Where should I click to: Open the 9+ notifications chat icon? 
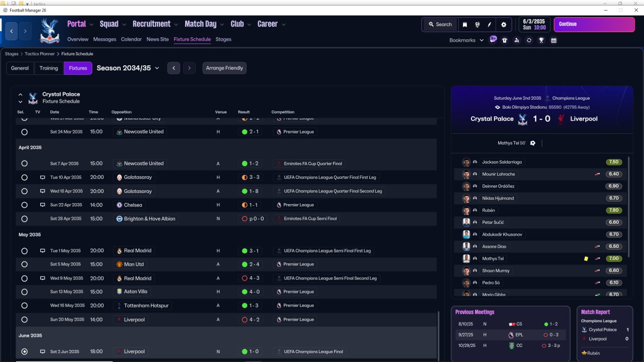tap(493, 39)
